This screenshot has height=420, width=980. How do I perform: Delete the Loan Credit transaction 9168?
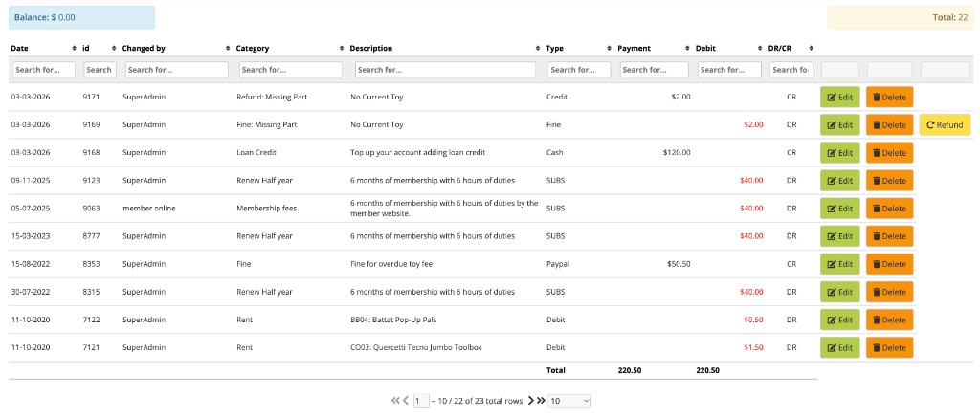[x=889, y=152]
